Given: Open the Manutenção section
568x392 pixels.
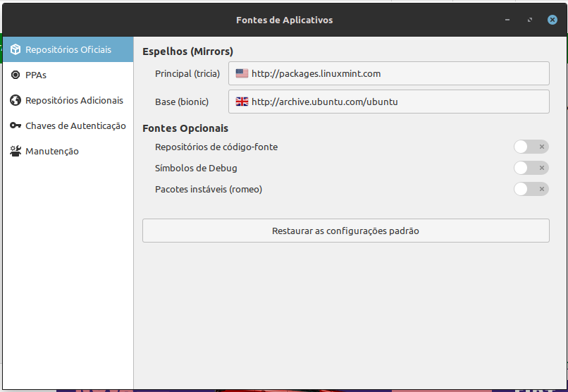Looking at the screenshot, I should click(68, 151).
